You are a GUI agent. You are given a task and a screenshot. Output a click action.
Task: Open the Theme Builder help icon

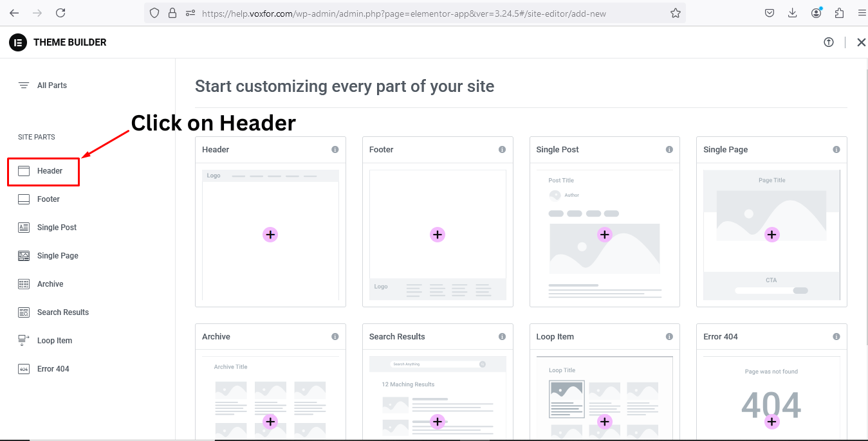coord(829,42)
